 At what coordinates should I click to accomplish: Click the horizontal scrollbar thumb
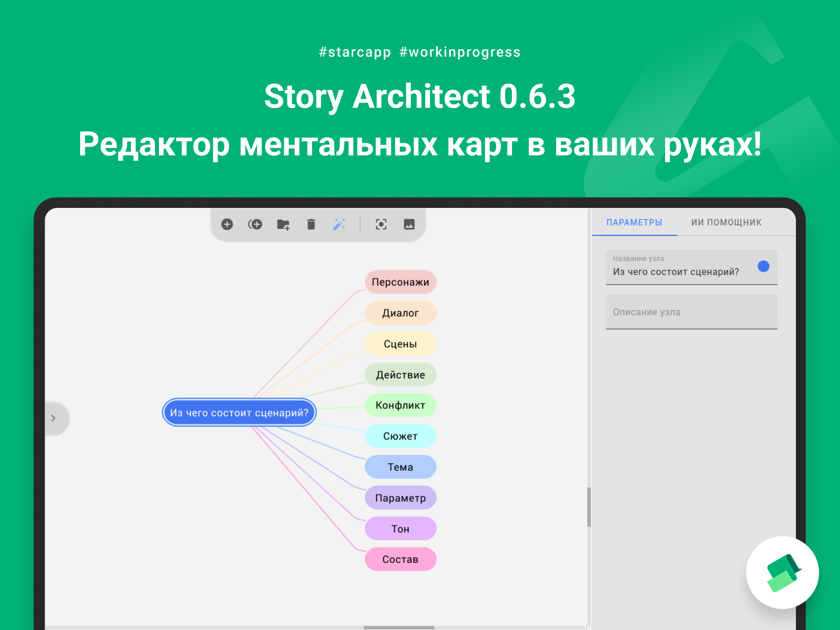[399, 628]
